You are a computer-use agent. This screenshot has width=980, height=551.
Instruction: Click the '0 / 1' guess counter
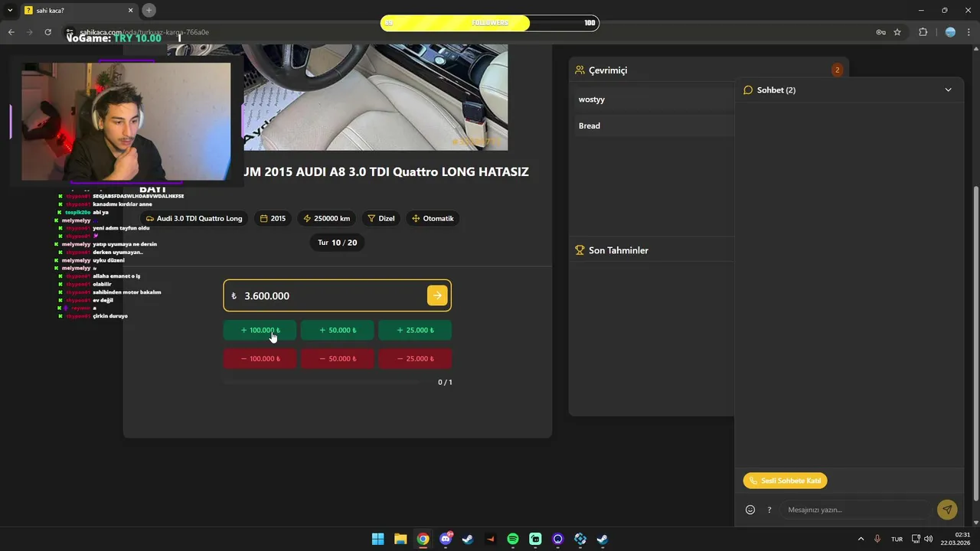click(445, 382)
